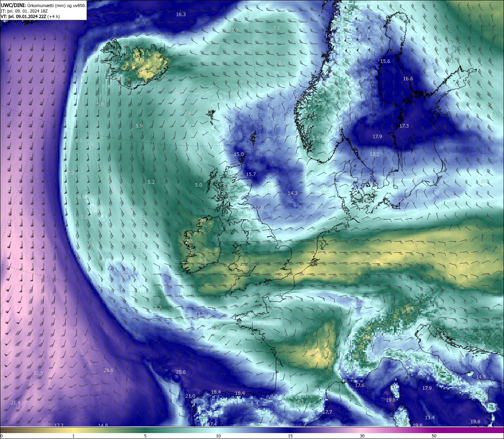
Task: Click the 22.5 value in the pink band
Action: pyautogui.click(x=38, y=373)
